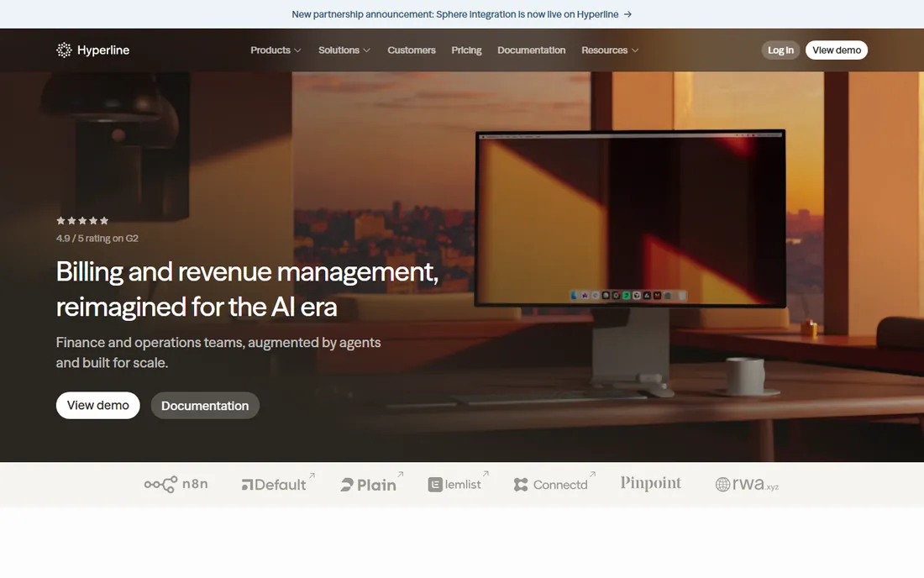Open the Solutions menu
The image size is (924, 578).
344,50
